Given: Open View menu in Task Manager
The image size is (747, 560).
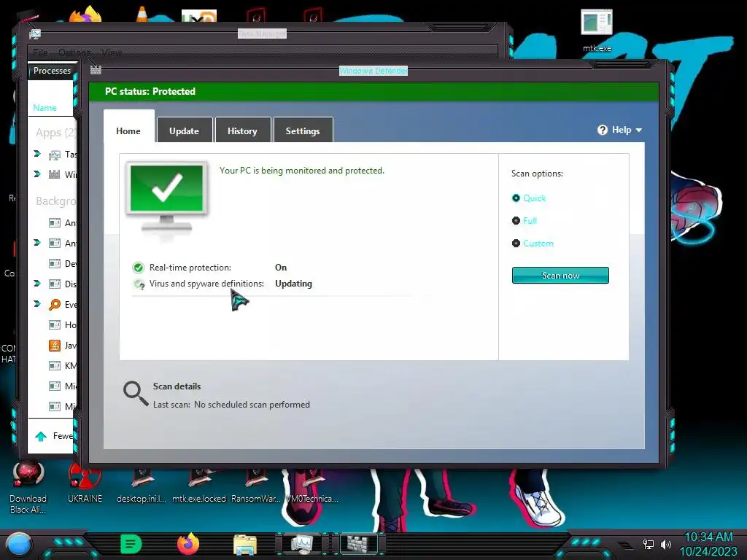Looking at the screenshot, I should (112, 52).
